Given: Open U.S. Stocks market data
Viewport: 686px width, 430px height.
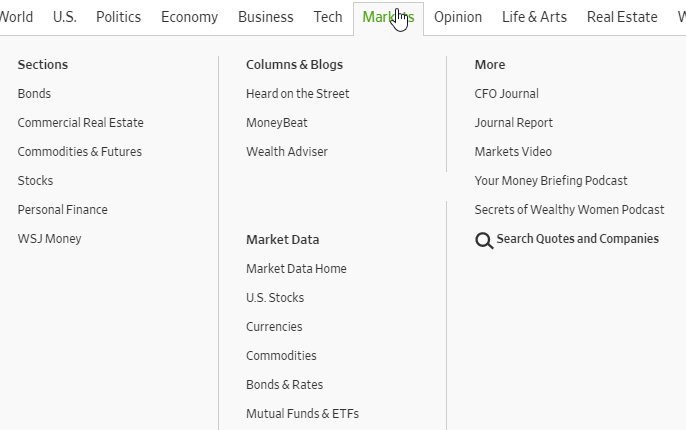Looking at the screenshot, I should click(275, 298).
